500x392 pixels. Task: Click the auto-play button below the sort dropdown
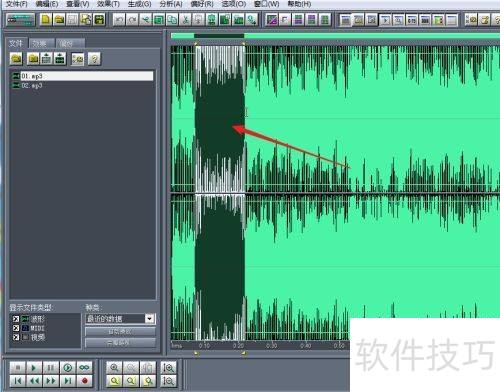click(x=120, y=332)
